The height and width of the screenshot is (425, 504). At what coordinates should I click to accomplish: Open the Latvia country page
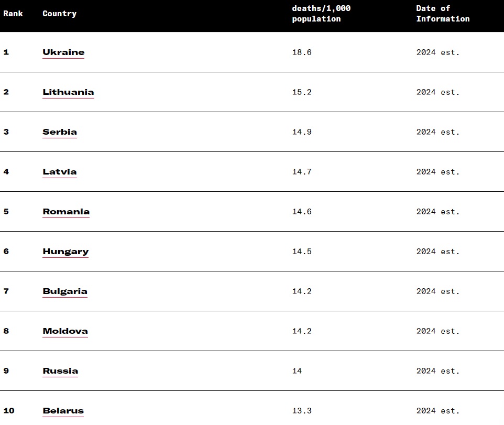[x=60, y=172]
